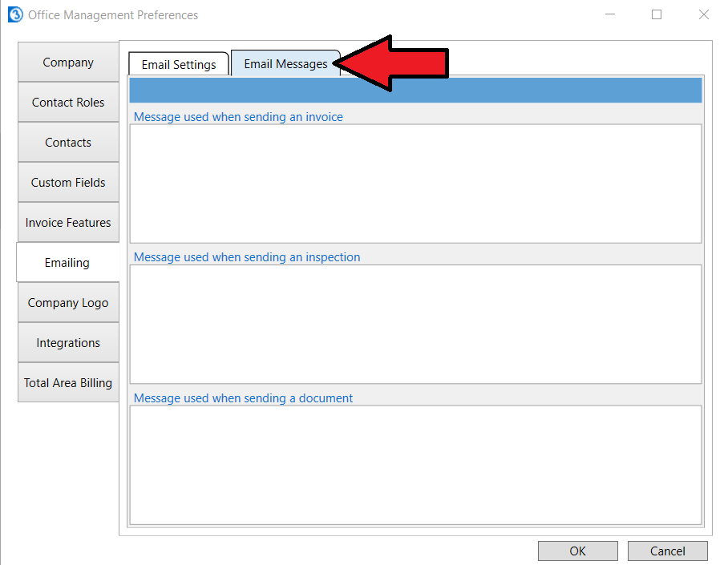Click the Office Management app icon
The image size is (728, 565).
(x=15, y=14)
